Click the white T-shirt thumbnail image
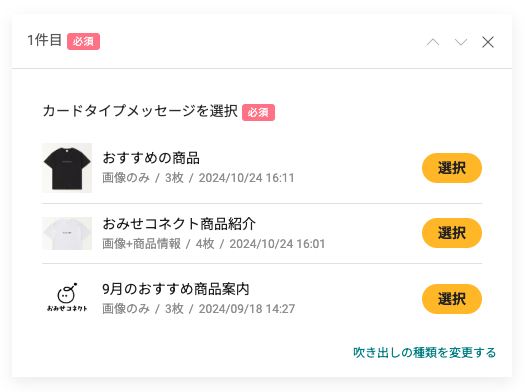This screenshot has width=525, height=392. tap(67, 233)
